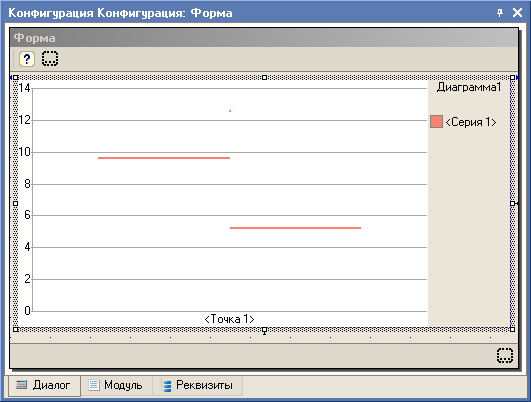Grab the top-center selection handle of chart

coord(264,78)
